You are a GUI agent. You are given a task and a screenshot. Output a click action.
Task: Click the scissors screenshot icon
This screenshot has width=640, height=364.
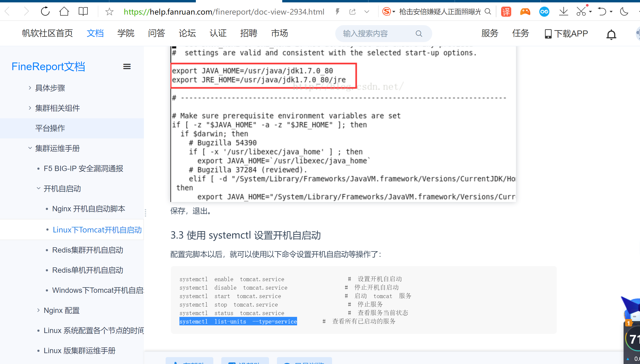tap(581, 12)
